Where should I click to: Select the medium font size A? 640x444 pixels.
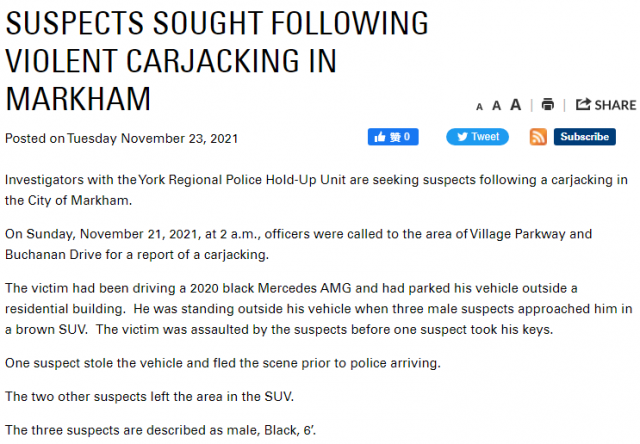pyautogui.click(x=496, y=106)
